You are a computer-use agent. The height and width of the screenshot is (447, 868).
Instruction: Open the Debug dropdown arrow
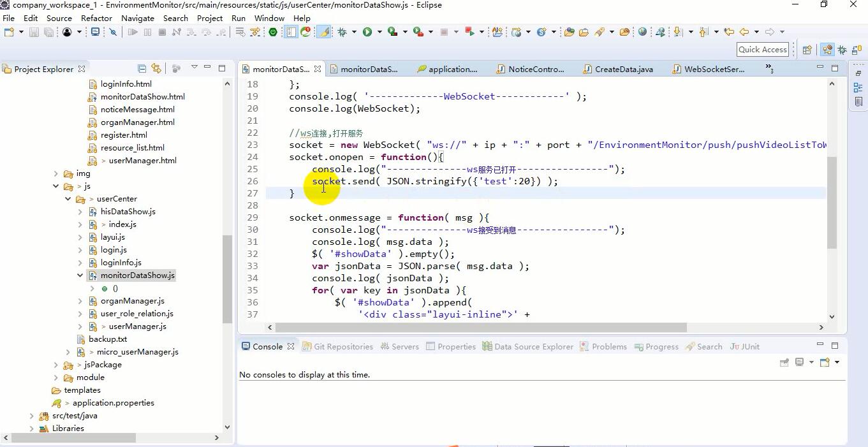point(354,32)
